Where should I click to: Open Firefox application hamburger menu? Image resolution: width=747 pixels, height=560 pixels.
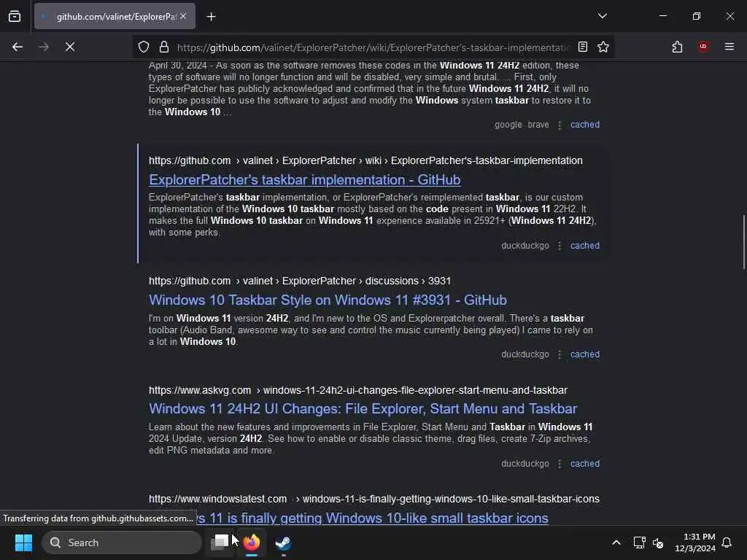coord(729,47)
